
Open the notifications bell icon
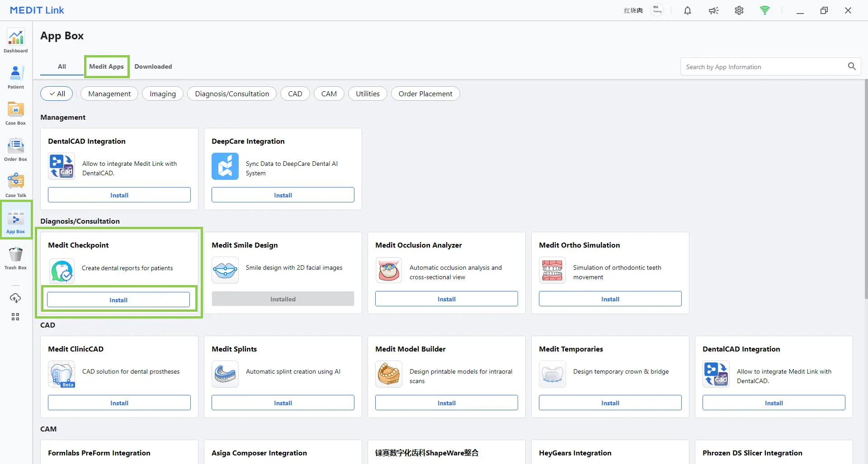click(x=687, y=10)
